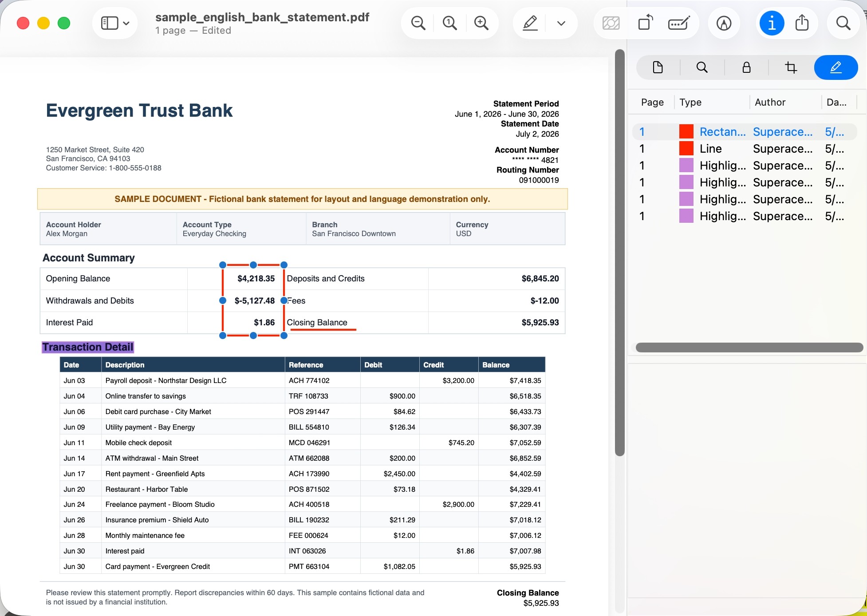
Task: Toggle the Inspector info button
Action: click(772, 23)
